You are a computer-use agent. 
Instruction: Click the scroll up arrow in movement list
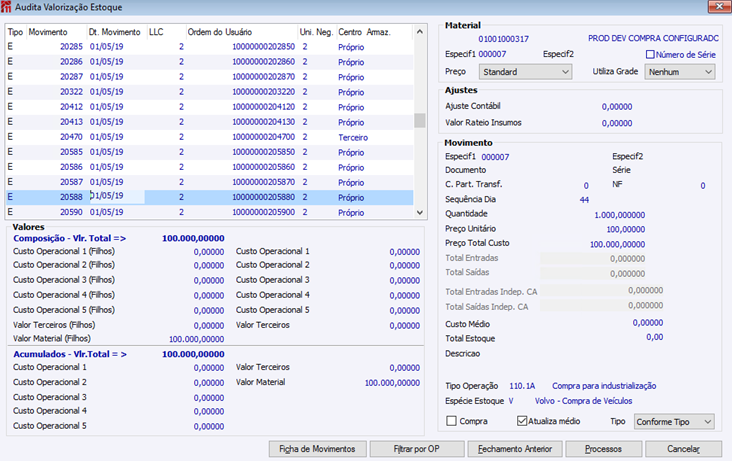pos(420,32)
